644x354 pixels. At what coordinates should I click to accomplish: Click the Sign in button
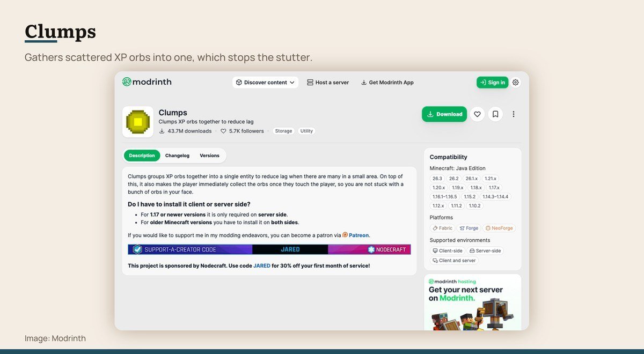coord(492,83)
